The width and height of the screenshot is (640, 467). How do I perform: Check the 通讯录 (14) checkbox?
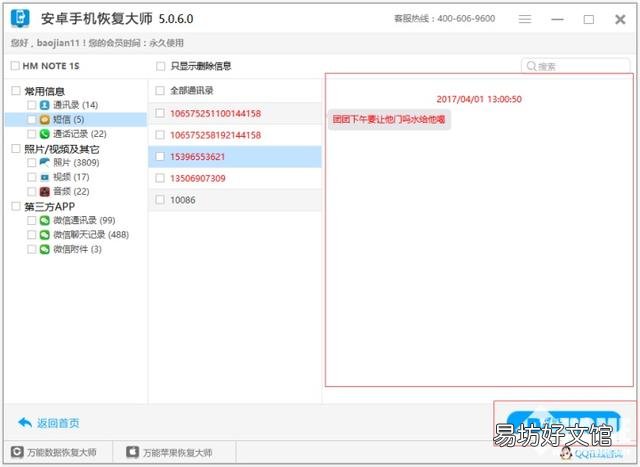31,105
